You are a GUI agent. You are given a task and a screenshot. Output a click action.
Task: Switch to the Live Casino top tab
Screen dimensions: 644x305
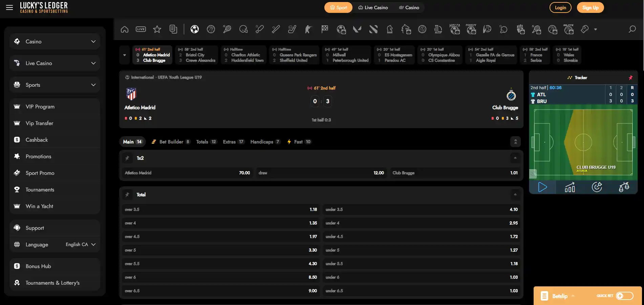tap(373, 7)
